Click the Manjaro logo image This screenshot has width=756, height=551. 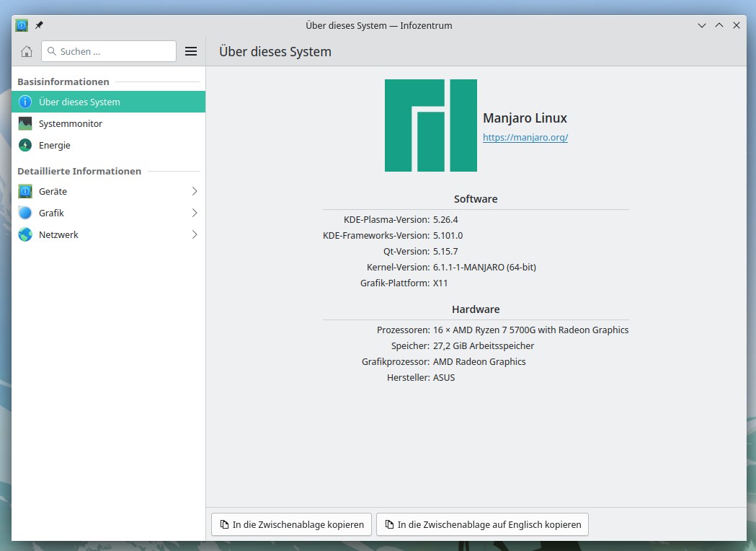coord(430,125)
